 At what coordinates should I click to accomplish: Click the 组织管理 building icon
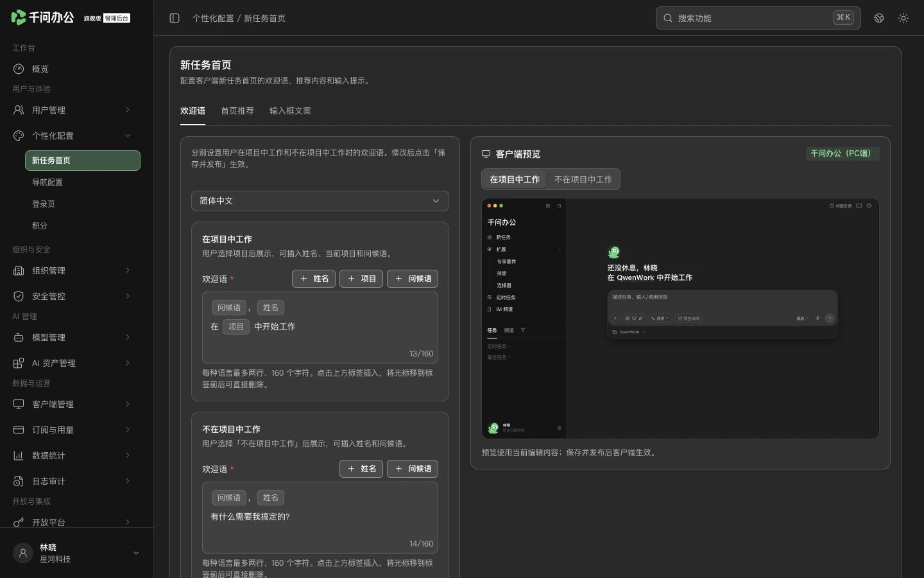point(19,270)
